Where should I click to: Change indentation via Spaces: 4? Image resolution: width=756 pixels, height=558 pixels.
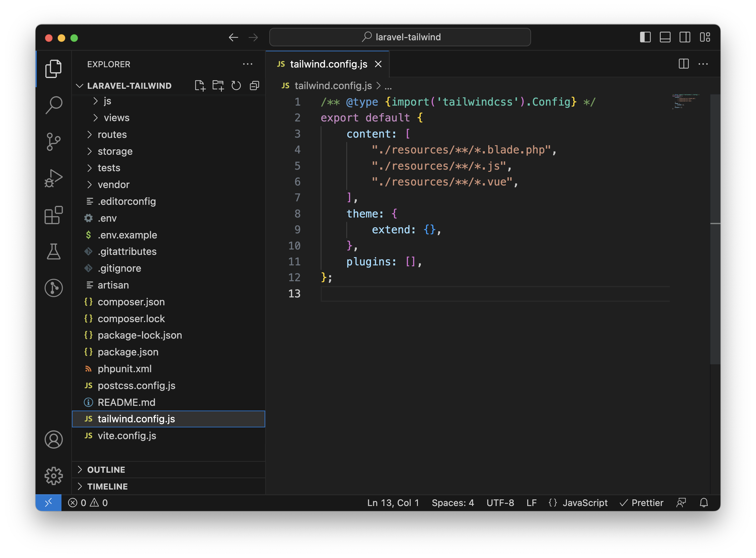(x=453, y=503)
